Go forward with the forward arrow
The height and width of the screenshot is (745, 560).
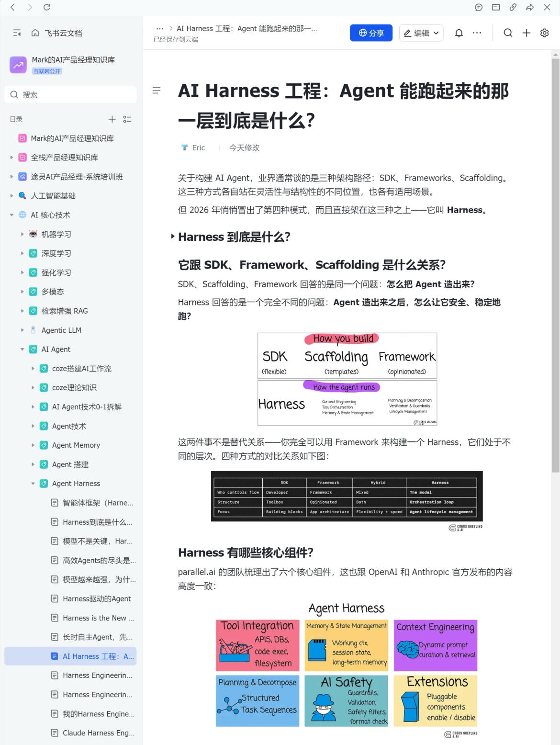pyautogui.click(x=30, y=7)
